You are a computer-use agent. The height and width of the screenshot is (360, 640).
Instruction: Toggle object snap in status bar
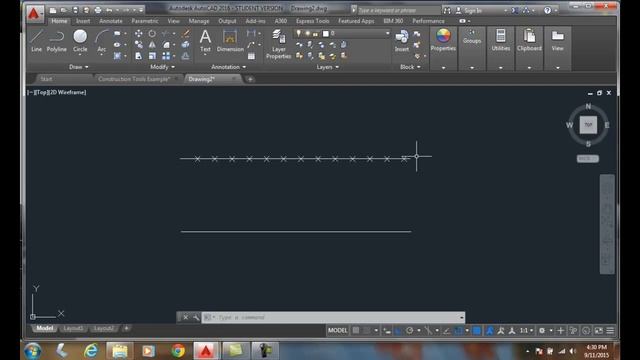(x=458, y=331)
